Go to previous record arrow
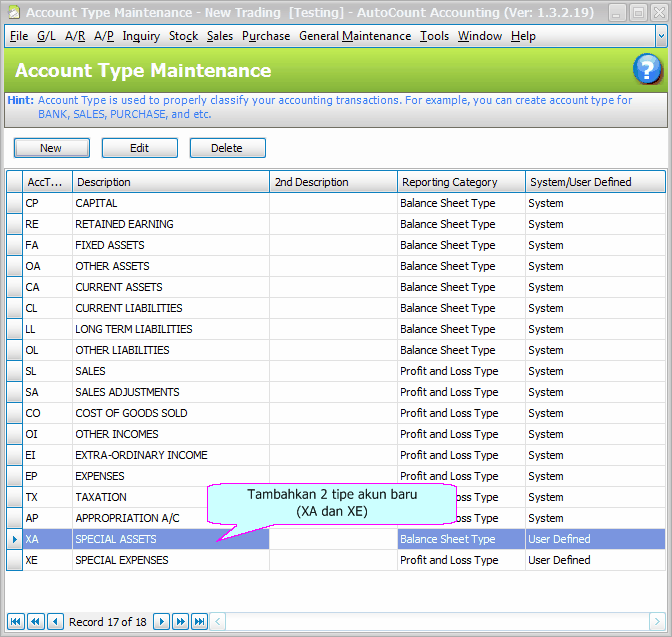 pos(55,621)
